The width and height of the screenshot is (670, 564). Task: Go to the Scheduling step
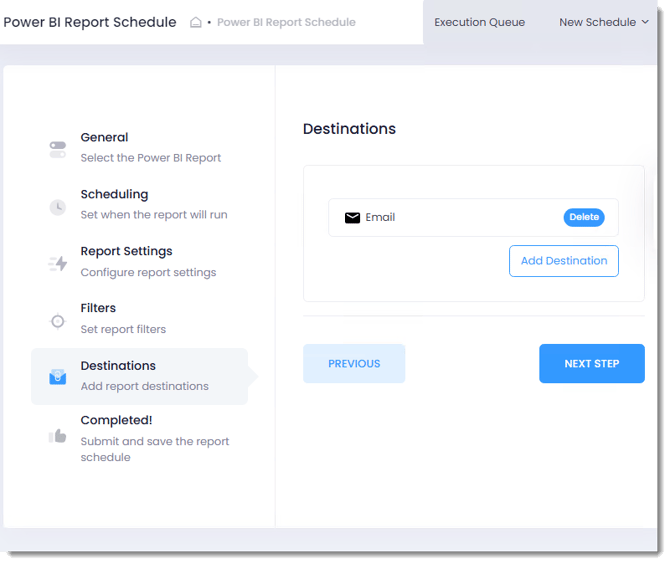click(114, 195)
